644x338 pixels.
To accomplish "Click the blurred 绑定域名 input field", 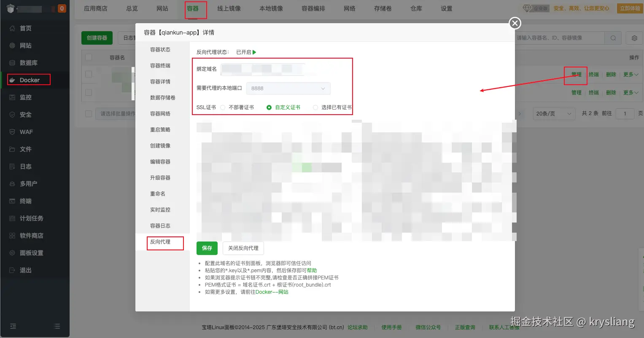I will 263,69.
